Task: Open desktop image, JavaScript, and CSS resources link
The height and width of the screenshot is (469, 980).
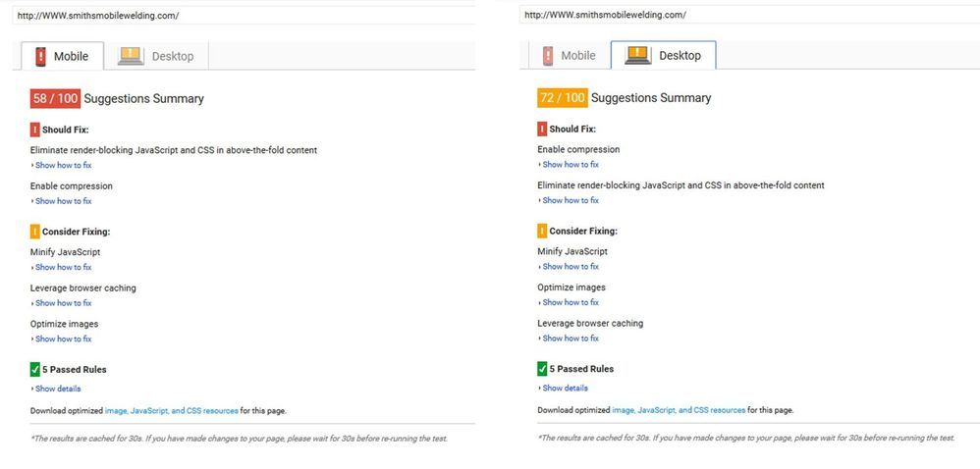Action: click(679, 410)
